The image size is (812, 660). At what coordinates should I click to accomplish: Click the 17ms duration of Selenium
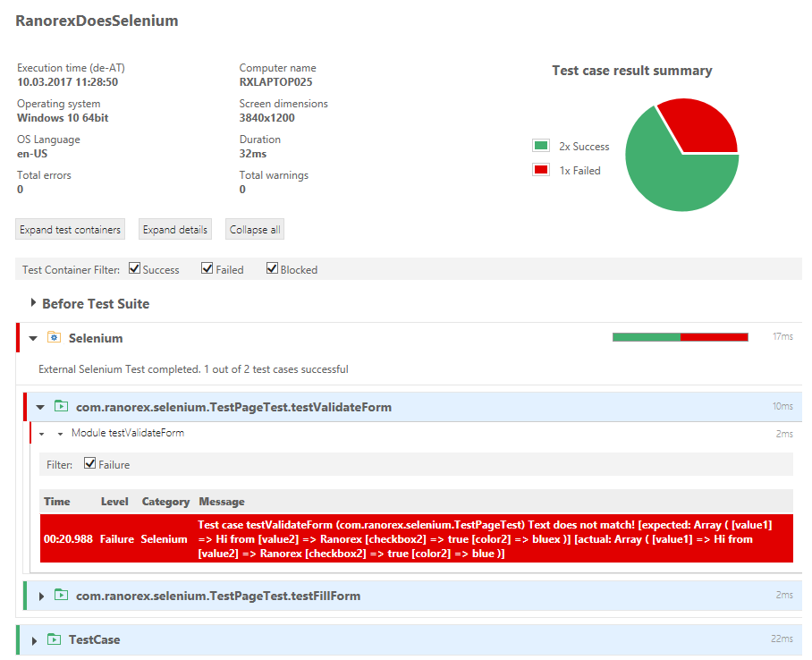click(782, 336)
